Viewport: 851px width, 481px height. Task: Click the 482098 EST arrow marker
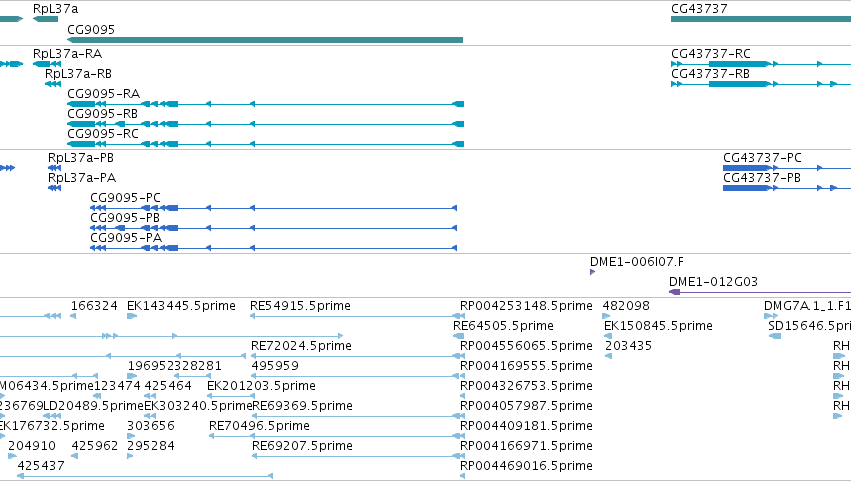606,316
